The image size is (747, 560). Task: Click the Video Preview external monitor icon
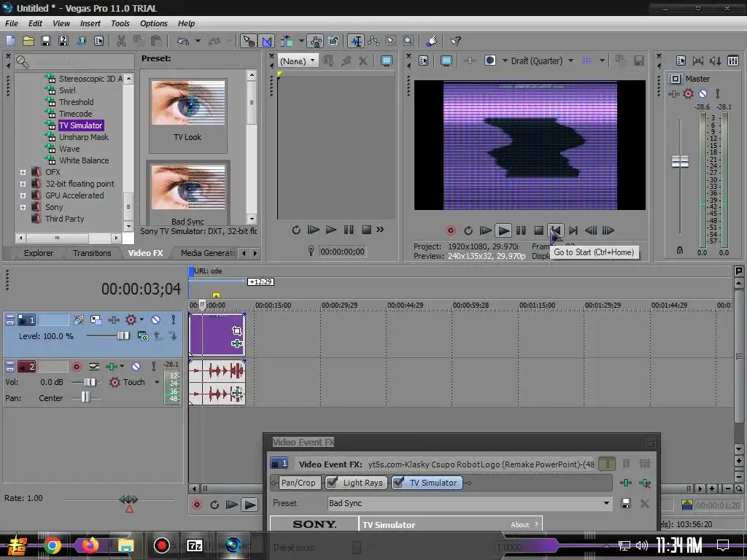tap(446, 61)
